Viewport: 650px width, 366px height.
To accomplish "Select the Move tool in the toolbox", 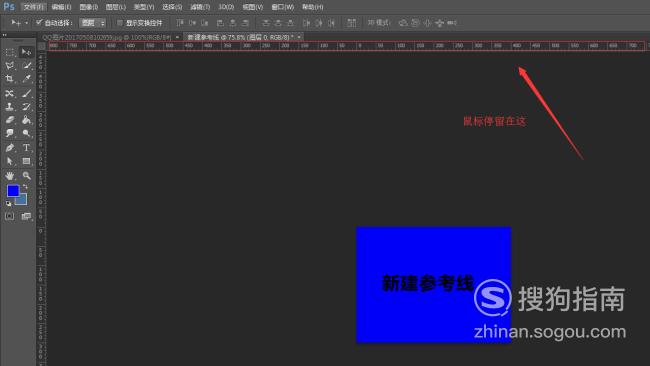I will click(x=26, y=52).
